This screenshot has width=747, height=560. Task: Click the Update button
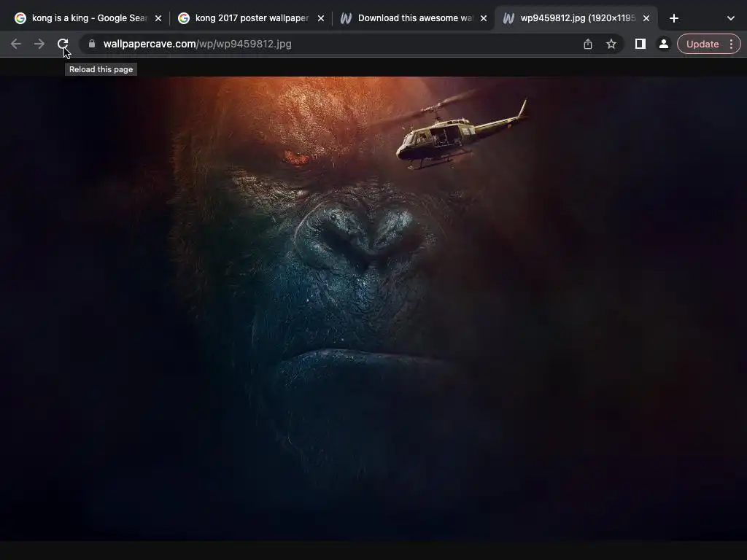(x=703, y=44)
